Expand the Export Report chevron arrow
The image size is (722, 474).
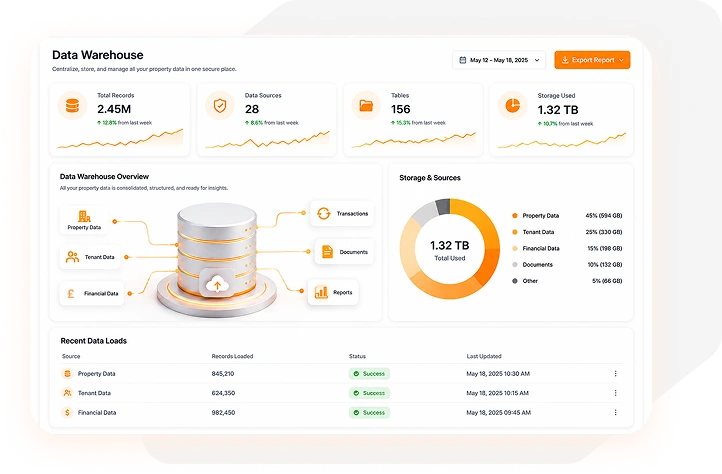[622, 60]
